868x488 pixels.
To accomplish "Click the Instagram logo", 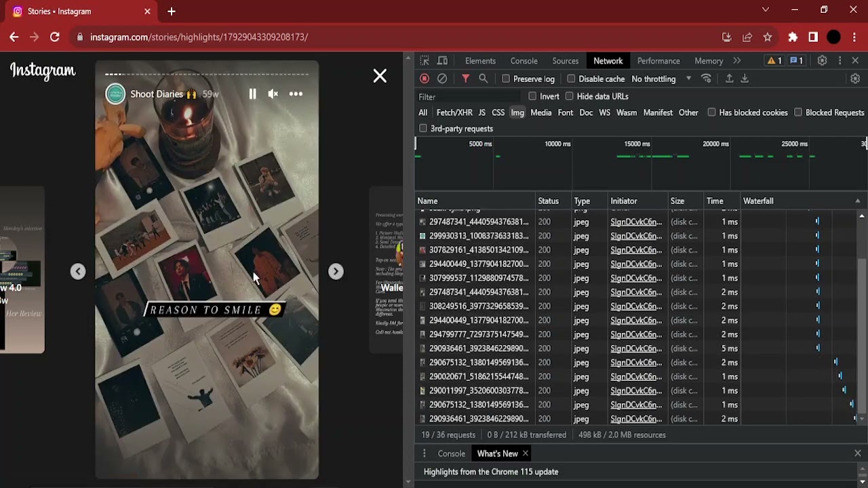I will (x=43, y=71).
